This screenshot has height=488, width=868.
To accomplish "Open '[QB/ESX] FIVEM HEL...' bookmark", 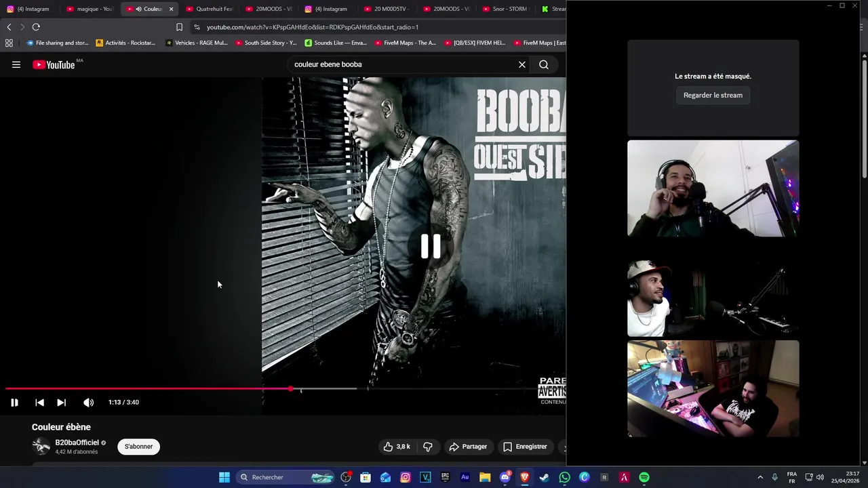I will pos(475,43).
